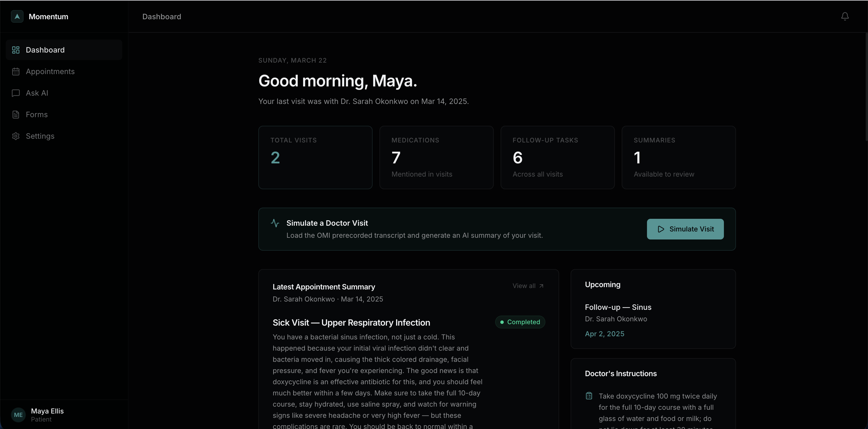Follow the View all link
This screenshot has height=429, width=868.
(528, 286)
